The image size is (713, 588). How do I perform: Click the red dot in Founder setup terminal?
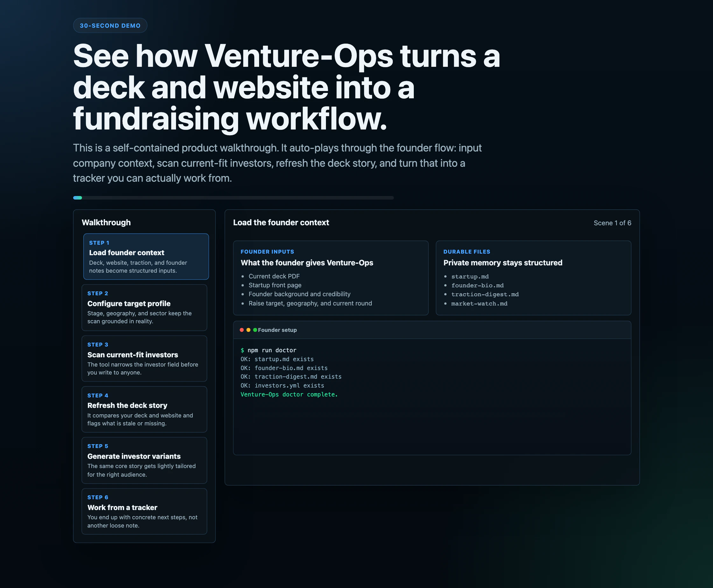click(x=242, y=330)
